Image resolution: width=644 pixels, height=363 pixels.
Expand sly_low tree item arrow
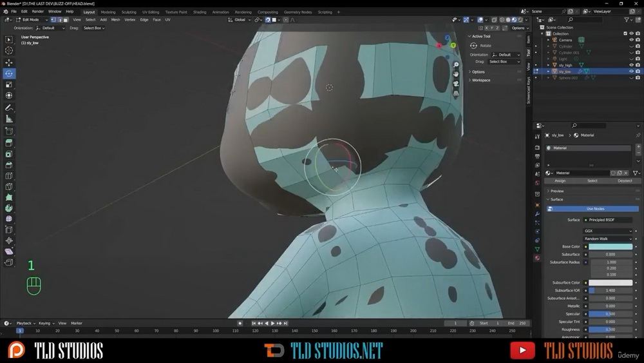(548, 72)
